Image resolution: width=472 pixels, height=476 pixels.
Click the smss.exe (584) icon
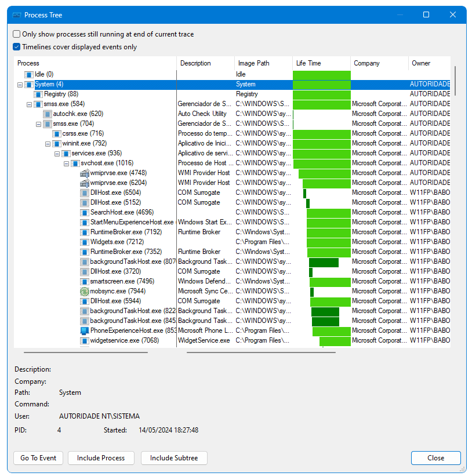(x=38, y=104)
